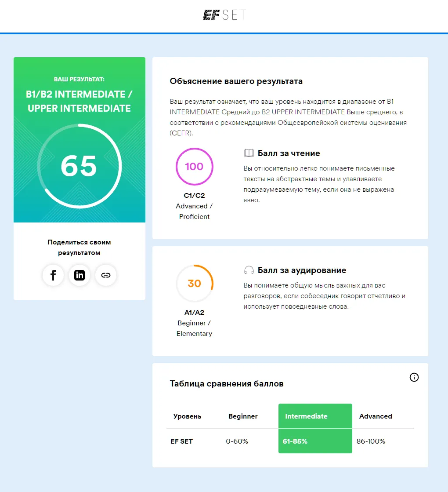448x492 pixels.
Task: Open the info icon beside score table
Action: point(414,377)
